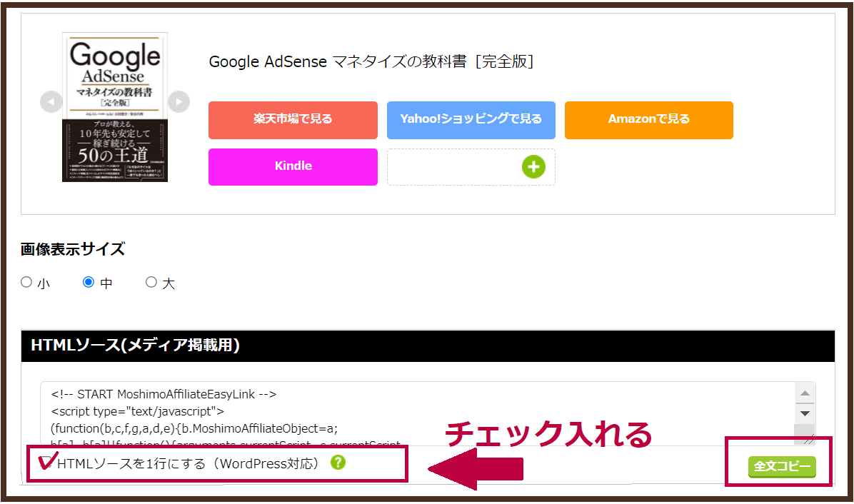This screenshot has height=504, width=854.
Task: Select small (小) image size
Action: click(x=26, y=282)
